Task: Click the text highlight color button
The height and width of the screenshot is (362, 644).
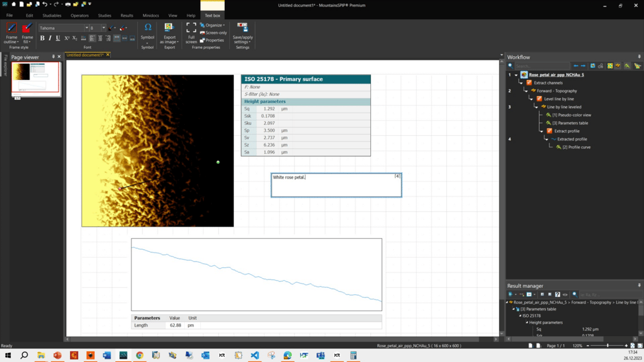Action: coord(122,28)
